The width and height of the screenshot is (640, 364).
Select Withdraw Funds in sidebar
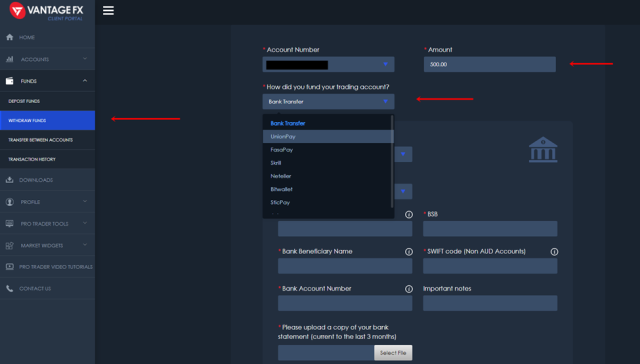[x=47, y=120]
